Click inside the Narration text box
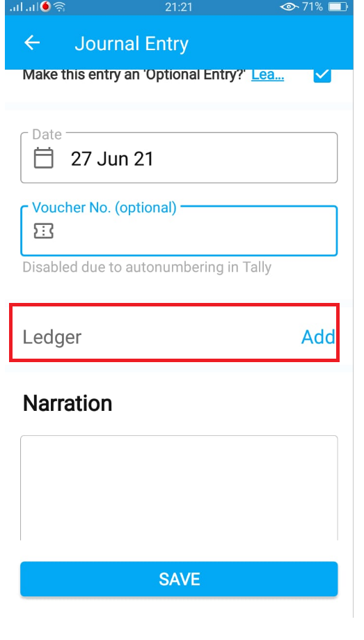 click(179, 487)
